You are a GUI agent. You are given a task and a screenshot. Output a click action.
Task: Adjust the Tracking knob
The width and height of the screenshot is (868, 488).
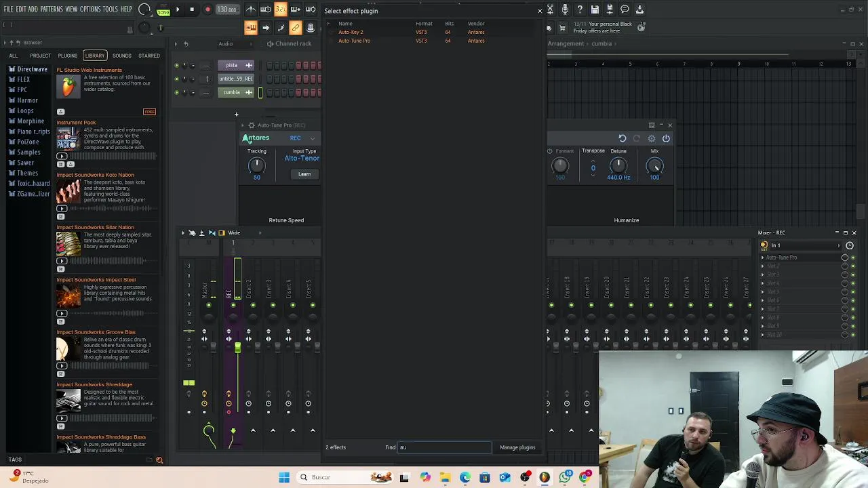pyautogui.click(x=256, y=165)
